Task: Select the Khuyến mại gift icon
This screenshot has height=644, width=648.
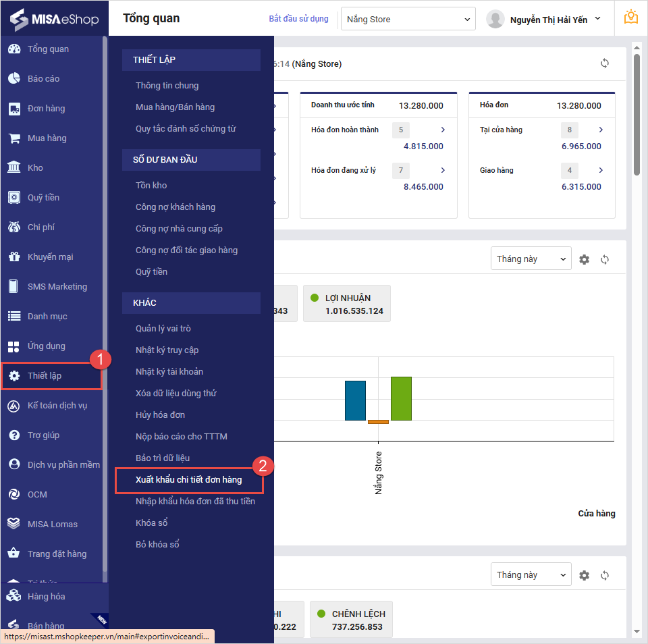Action: coord(13,257)
